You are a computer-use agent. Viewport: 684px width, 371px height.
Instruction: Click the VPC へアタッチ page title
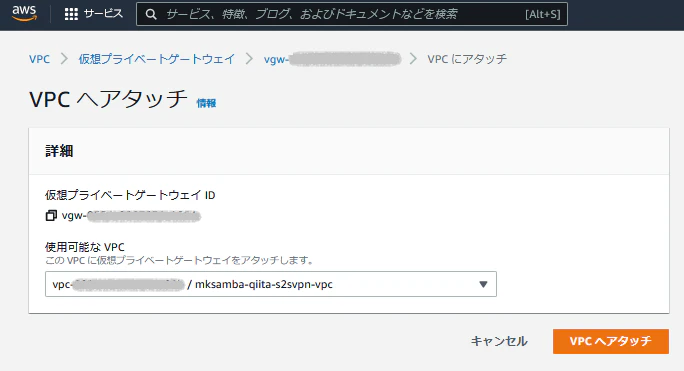[x=108, y=99]
